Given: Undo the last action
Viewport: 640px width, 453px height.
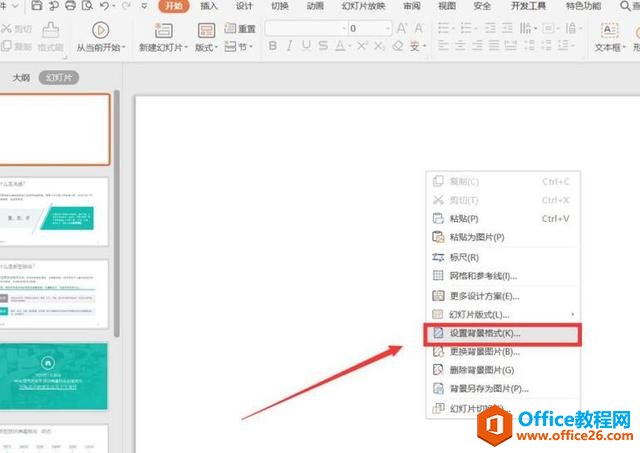Looking at the screenshot, I should [104, 5].
